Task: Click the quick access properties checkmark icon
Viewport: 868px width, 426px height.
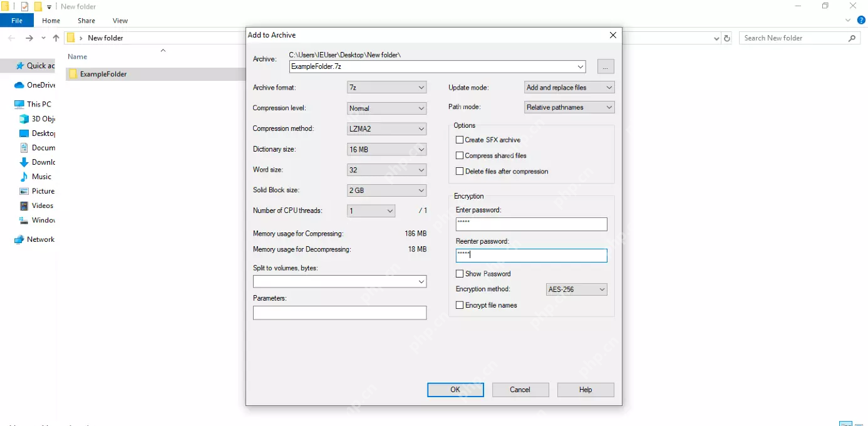Action: [25, 6]
